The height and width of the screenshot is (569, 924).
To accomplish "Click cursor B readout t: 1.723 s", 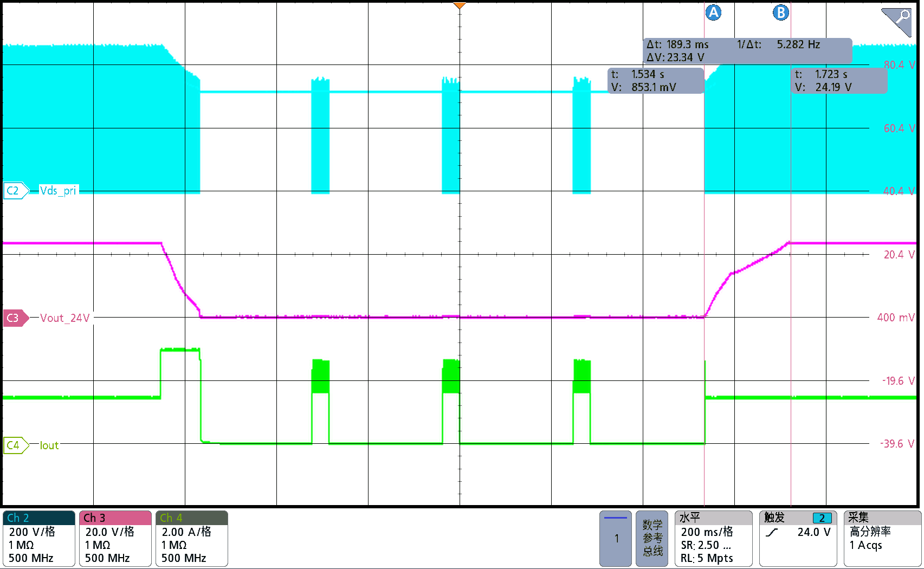I will (821, 74).
